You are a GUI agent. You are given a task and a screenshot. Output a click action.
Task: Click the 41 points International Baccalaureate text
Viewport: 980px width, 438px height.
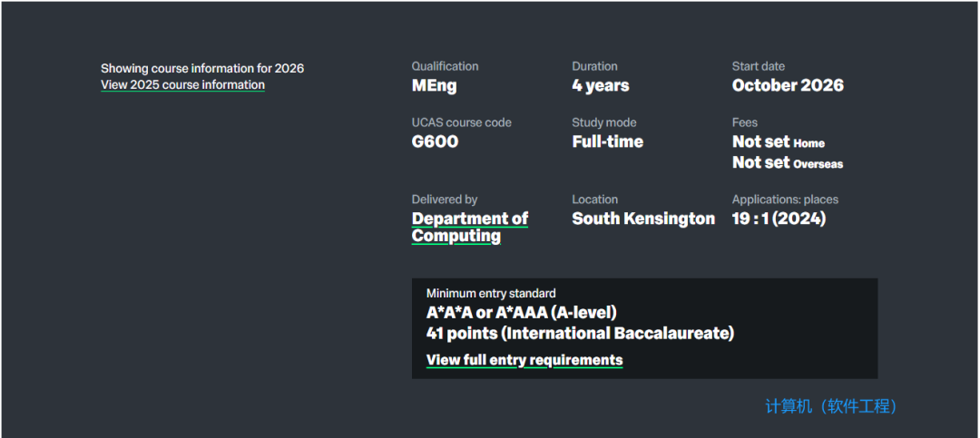[580, 334]
